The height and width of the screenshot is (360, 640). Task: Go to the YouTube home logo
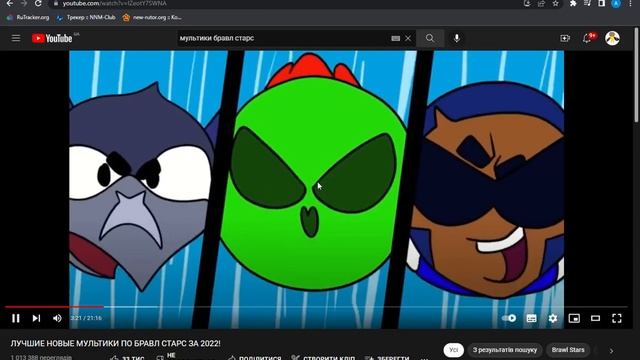(x=52, y=38)
